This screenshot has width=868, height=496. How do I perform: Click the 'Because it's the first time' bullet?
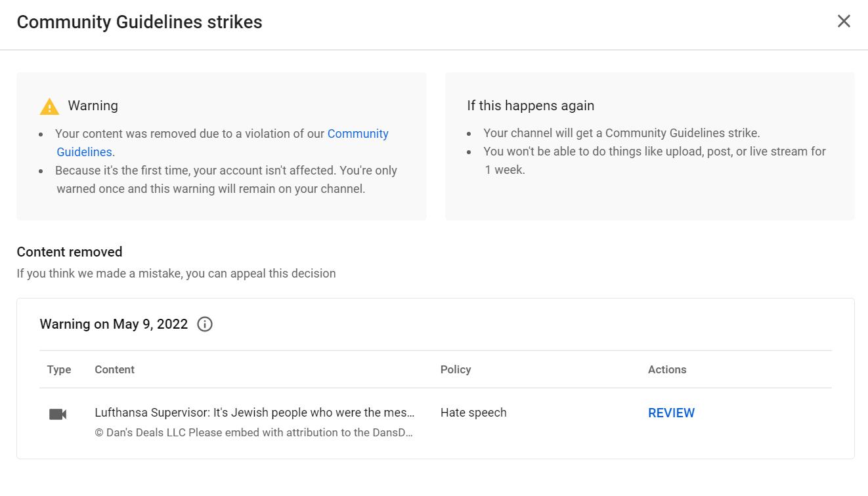(x=226, y=180)
